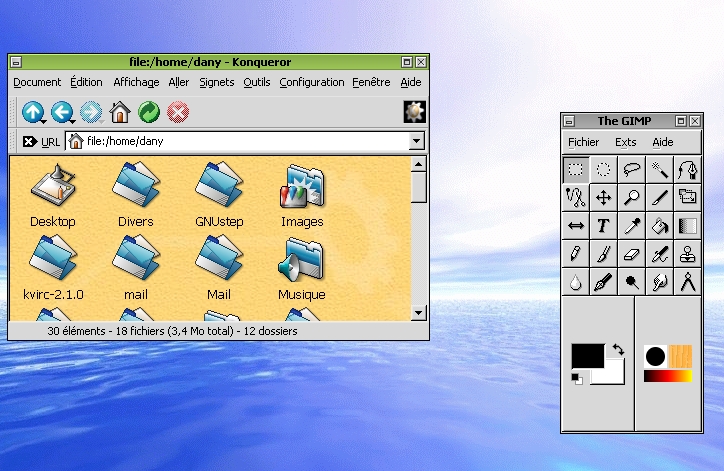The width and height of the screenshot is (724, 471).
Task: Click the Forward arrow in Konqueror
Action: (x=91, y=112)
